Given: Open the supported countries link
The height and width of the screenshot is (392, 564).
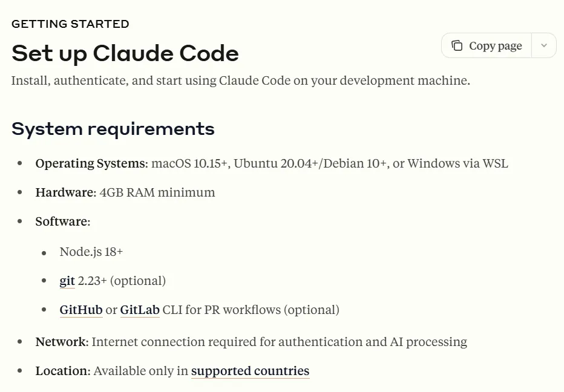Looking at the screenshot, I should pos(250,371).
